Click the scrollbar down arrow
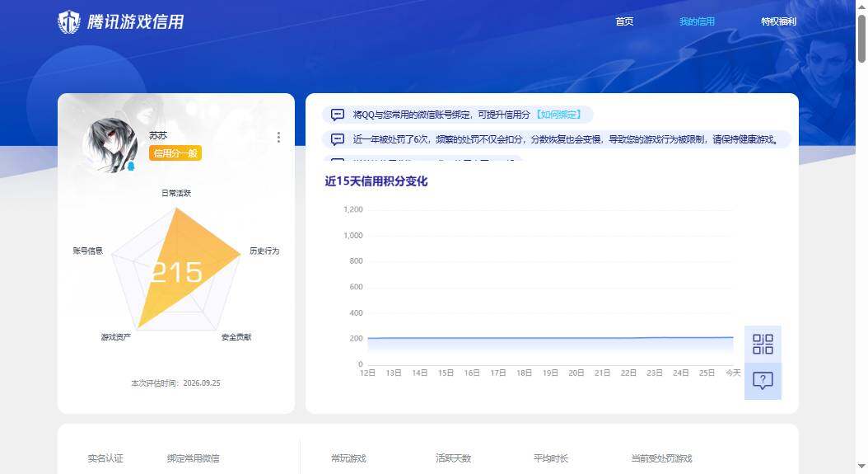The width and height of the screenshot is (868, 474). (x=862, y=467)
